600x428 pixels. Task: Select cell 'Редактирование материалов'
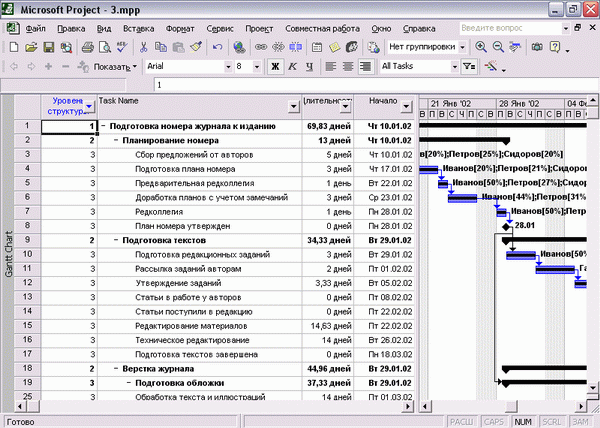click(x=199, y=326)
